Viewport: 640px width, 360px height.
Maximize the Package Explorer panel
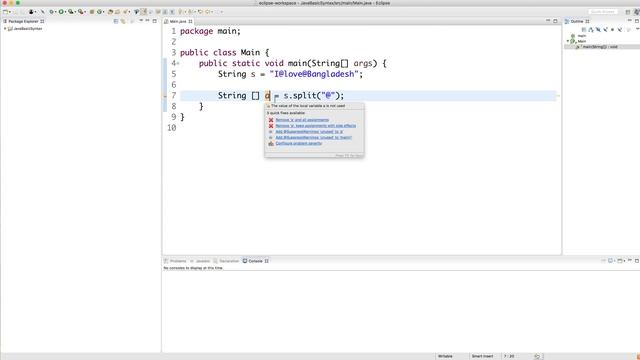[x=154, y=21]
